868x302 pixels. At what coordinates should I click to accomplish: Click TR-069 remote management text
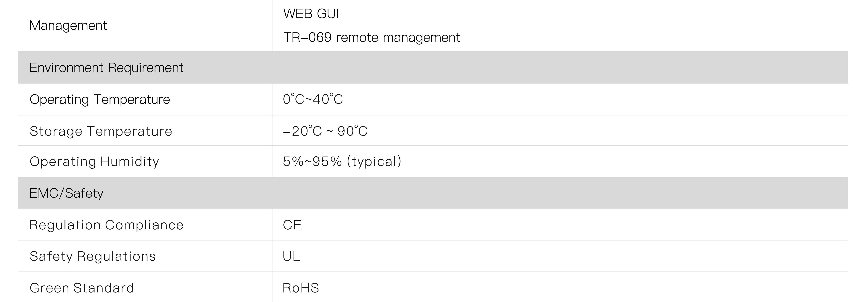coord(371,37)
